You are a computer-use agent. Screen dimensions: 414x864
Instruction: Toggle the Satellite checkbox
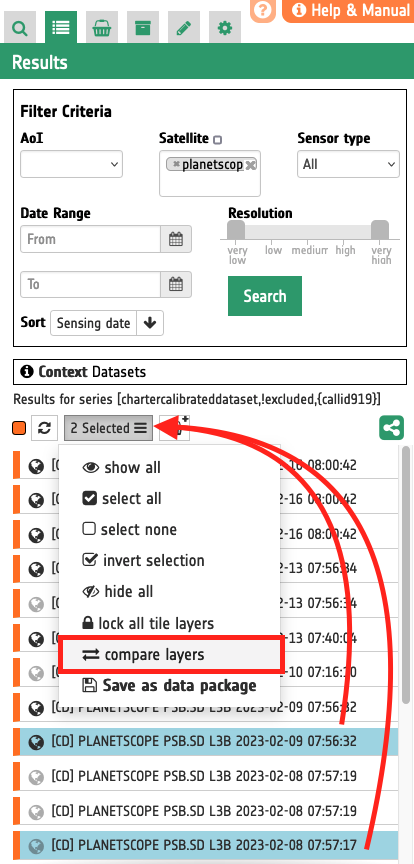click(218, 140)
